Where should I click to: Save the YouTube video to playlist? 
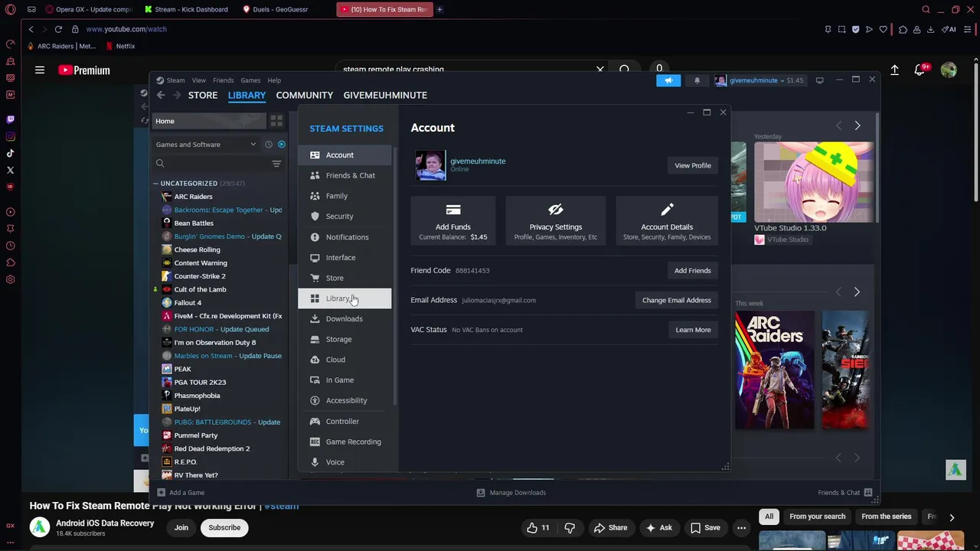(x=705, y=527)
